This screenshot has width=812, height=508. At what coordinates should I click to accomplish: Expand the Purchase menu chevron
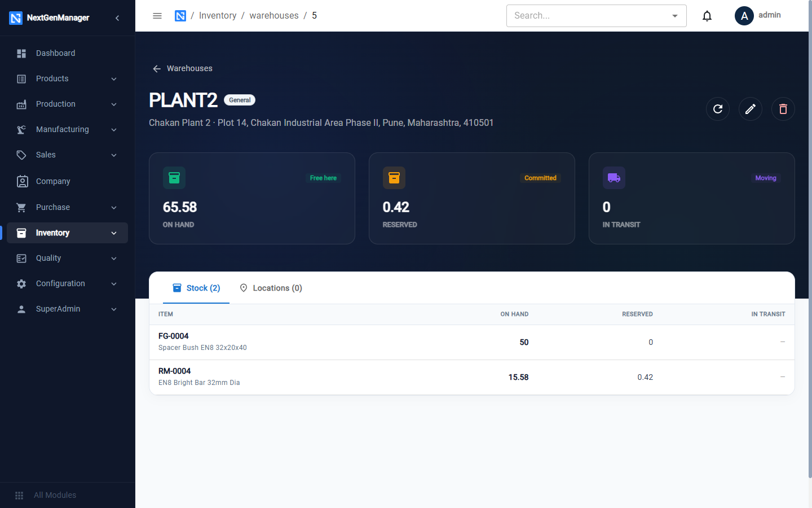click(x=114, y=208)
